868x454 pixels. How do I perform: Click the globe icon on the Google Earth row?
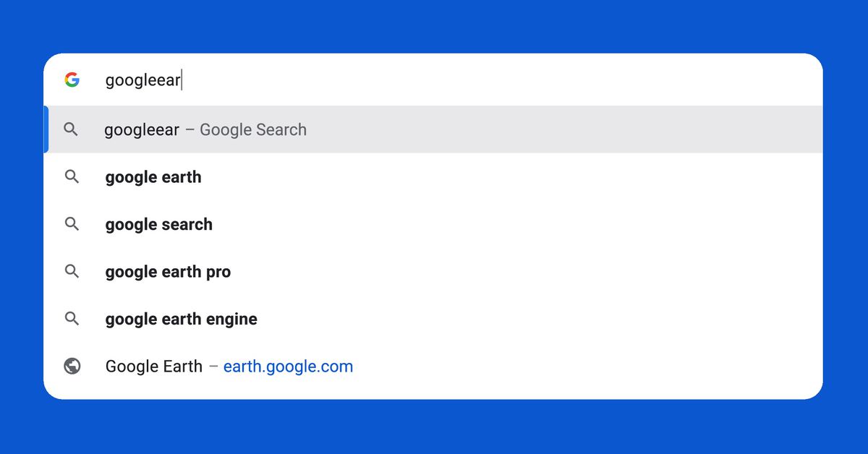click(x=72, y=366)
